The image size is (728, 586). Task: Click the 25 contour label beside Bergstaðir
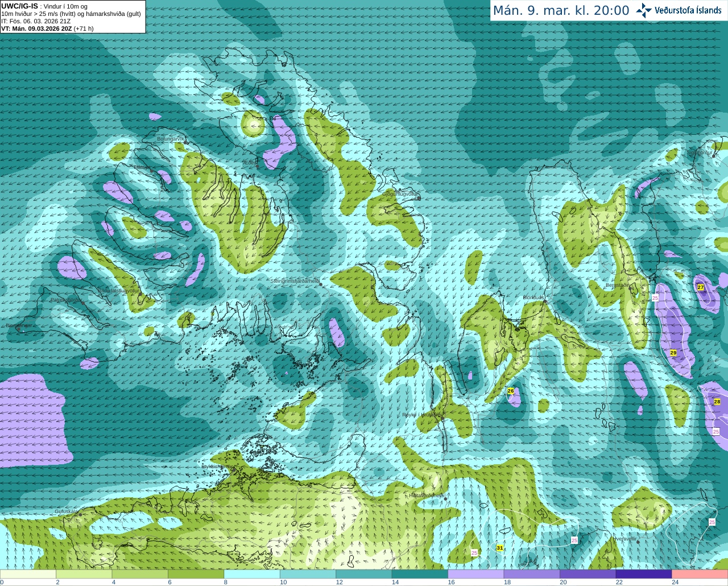655,298
